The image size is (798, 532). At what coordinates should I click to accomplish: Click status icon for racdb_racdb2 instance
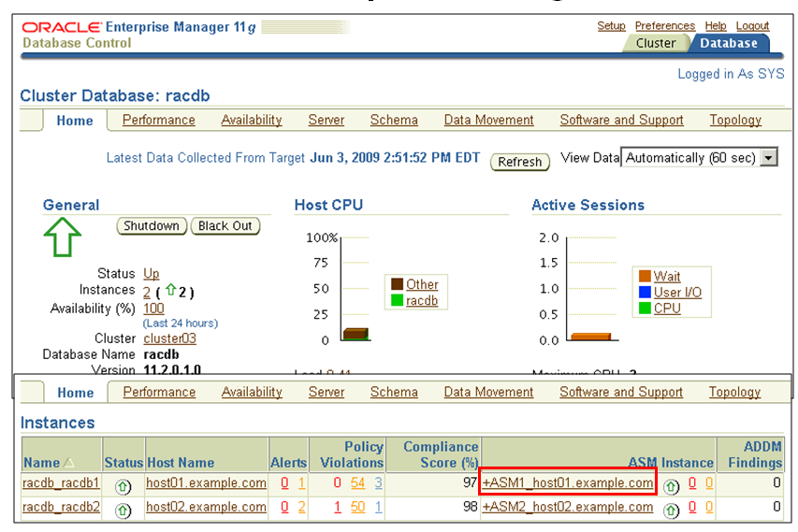(123, 510)
